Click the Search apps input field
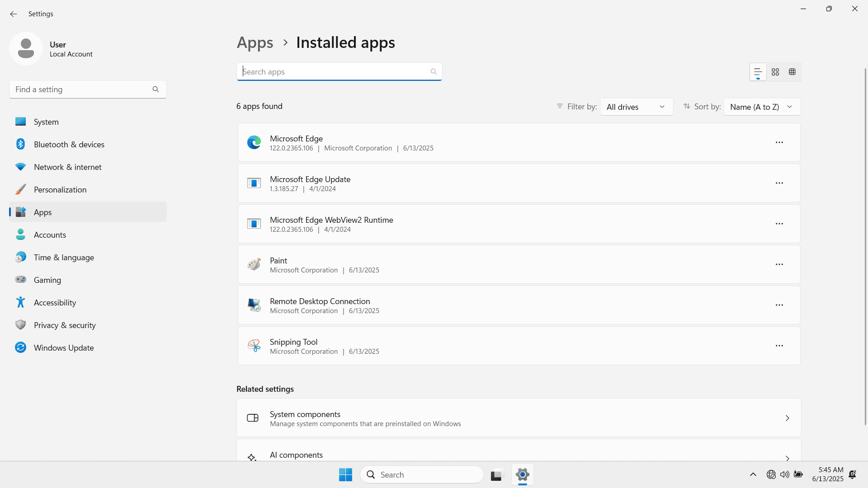The image size is (868, 488). (x=339, y=72)
